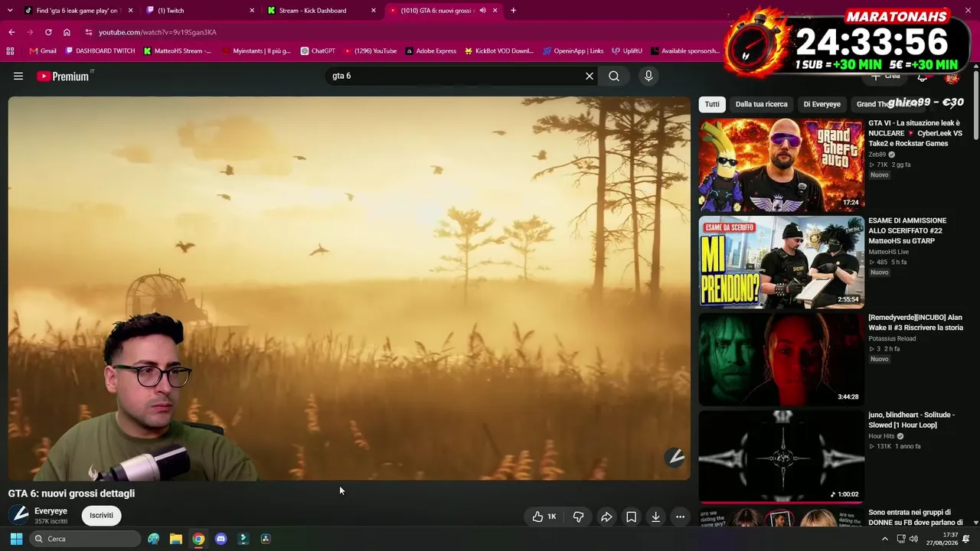Open the more actions three-dot menu
This screenshot has height=551, width=980.
click(680, 517)
